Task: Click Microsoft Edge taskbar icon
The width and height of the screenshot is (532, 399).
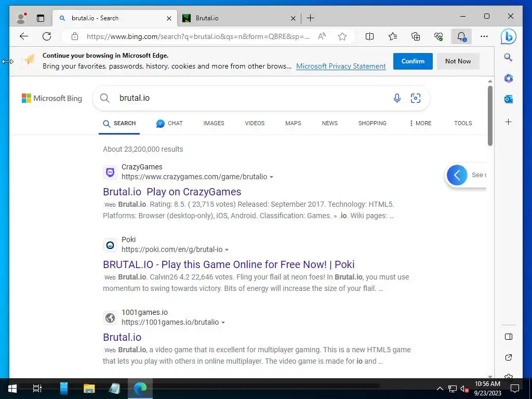Action: pos(140,389)
